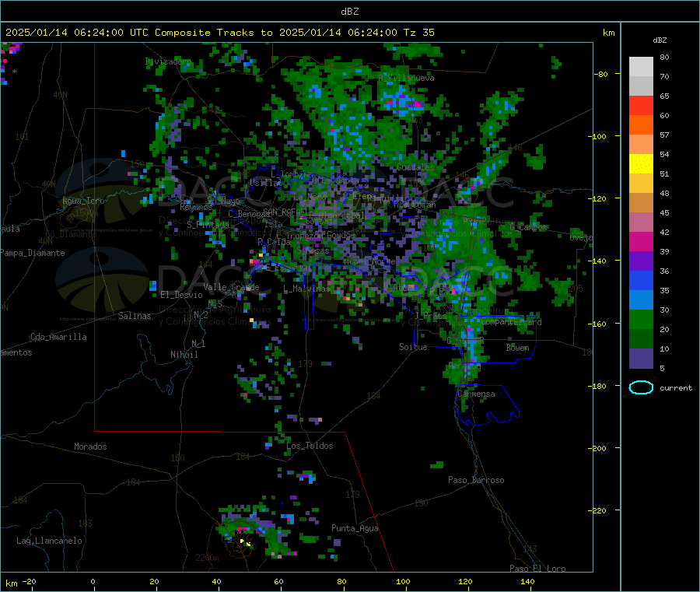700x592 pixels.
Task: Click the 2200m elevation contour label
Action: coord(207,558)
